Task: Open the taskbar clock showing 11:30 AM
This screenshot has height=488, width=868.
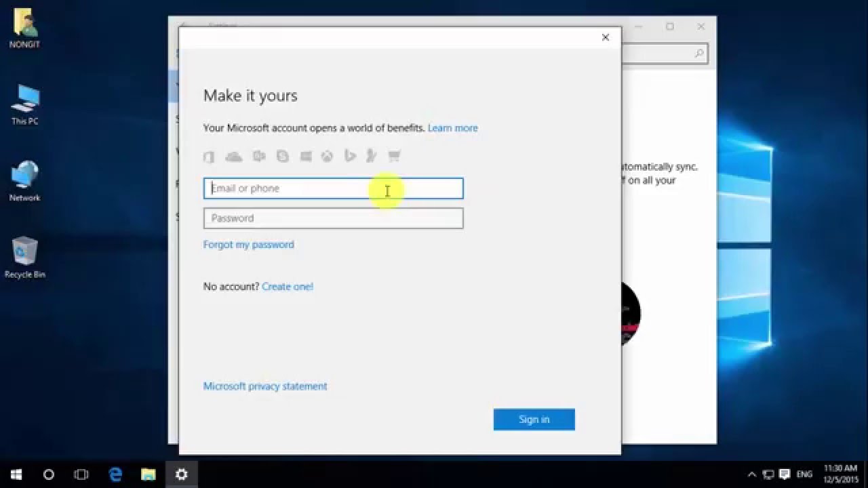Action: coord(841,474)
